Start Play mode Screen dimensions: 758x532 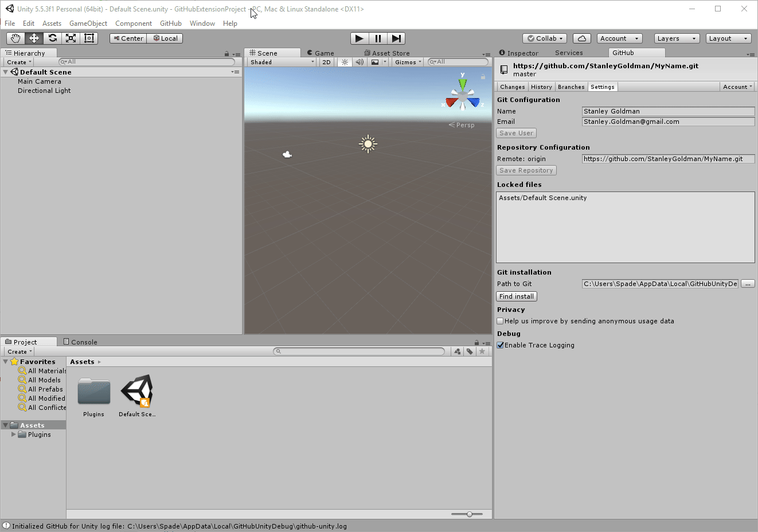(360, 38)
